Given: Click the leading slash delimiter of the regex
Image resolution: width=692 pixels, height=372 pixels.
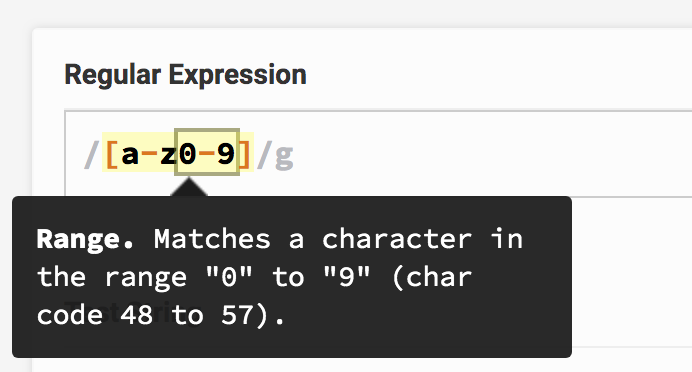Looking at the screenshot, I should coord(92,155).
